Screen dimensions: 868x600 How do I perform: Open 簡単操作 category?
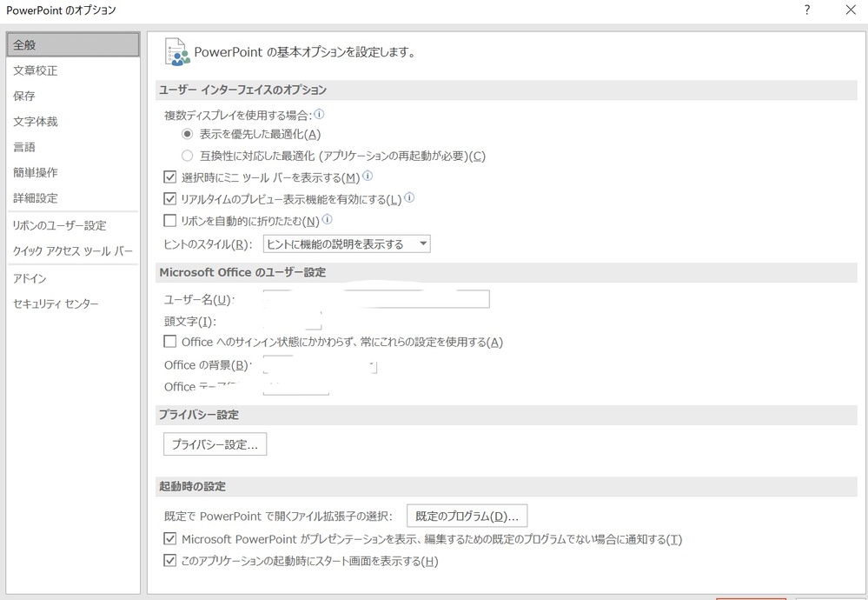[x=73, y=172]
